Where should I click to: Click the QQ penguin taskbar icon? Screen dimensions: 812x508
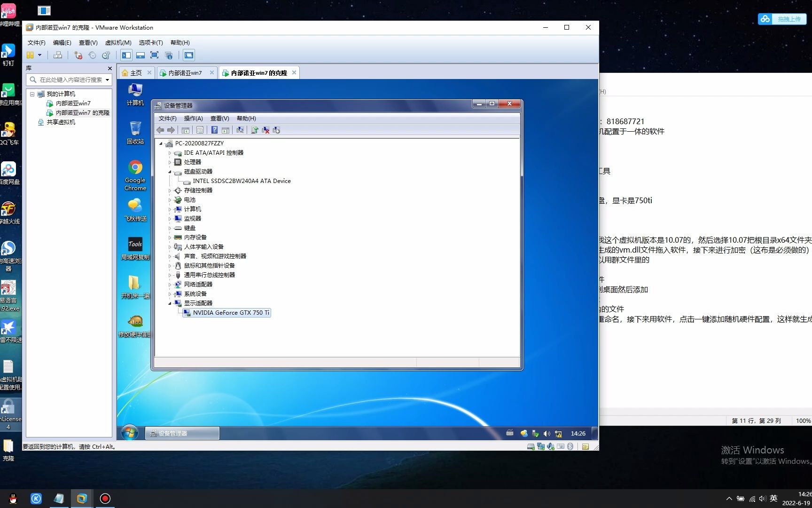(x=13, y=499)
